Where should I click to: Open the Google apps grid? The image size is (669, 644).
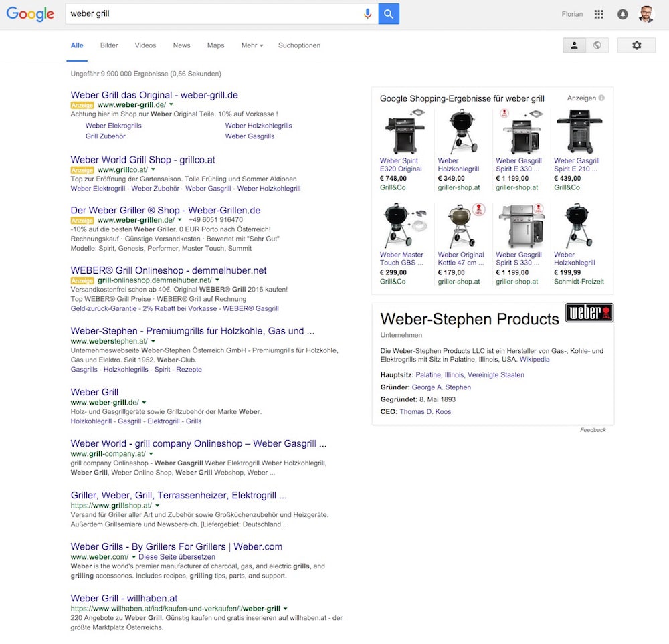click(599, 15)
